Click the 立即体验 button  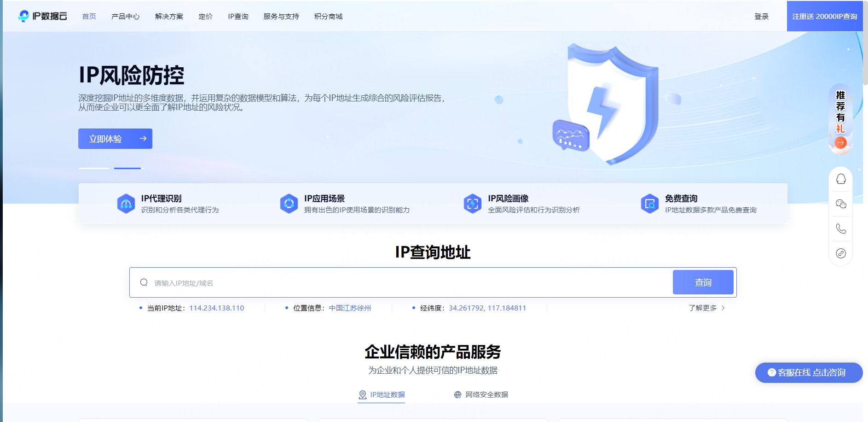coord(115,139)
